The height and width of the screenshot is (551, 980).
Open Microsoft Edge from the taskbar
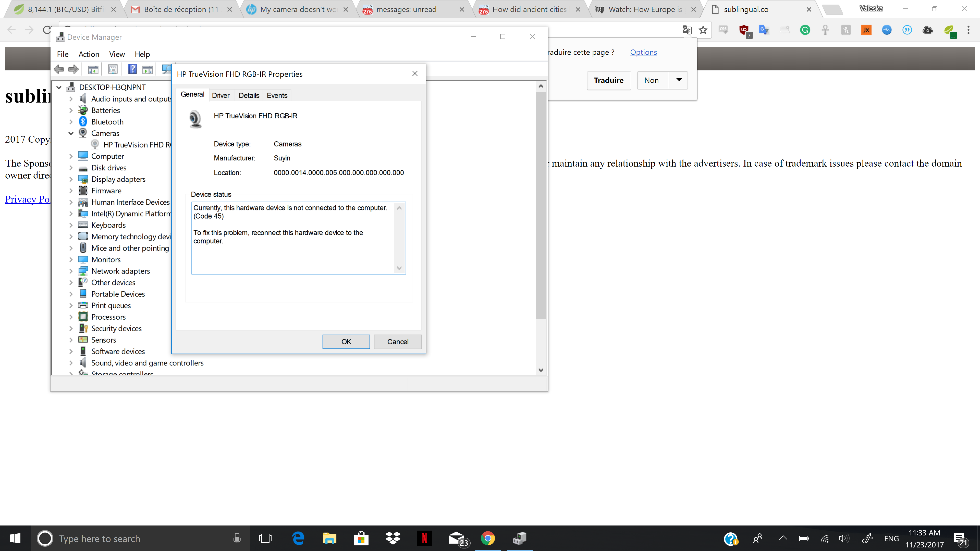tap(298, 539)
